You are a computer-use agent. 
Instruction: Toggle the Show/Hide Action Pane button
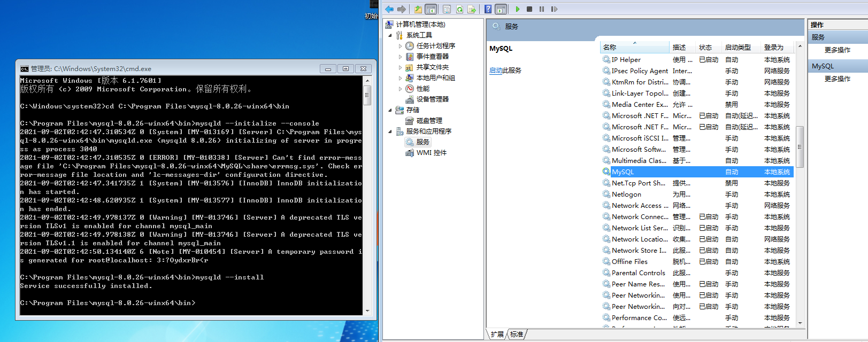click(501, 9)
